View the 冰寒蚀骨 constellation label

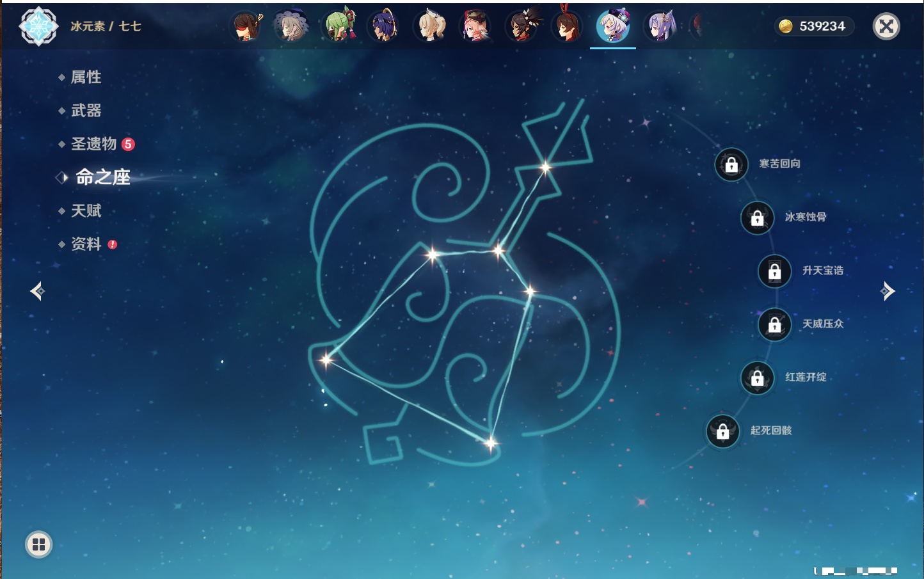806,217
